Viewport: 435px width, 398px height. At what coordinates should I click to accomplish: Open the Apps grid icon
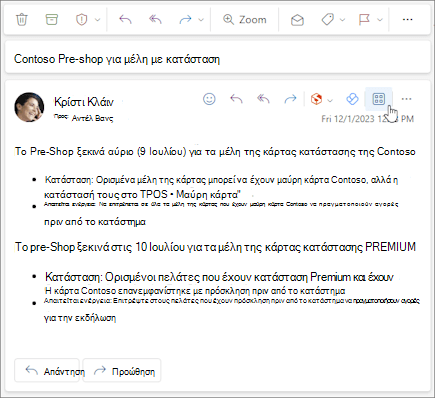click(x=379, y=99)
